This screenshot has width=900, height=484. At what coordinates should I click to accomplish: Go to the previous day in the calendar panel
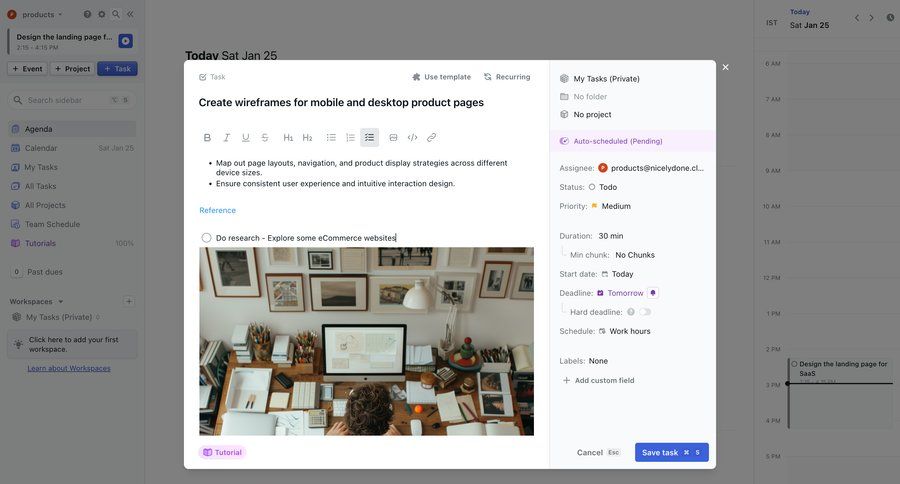857,18
